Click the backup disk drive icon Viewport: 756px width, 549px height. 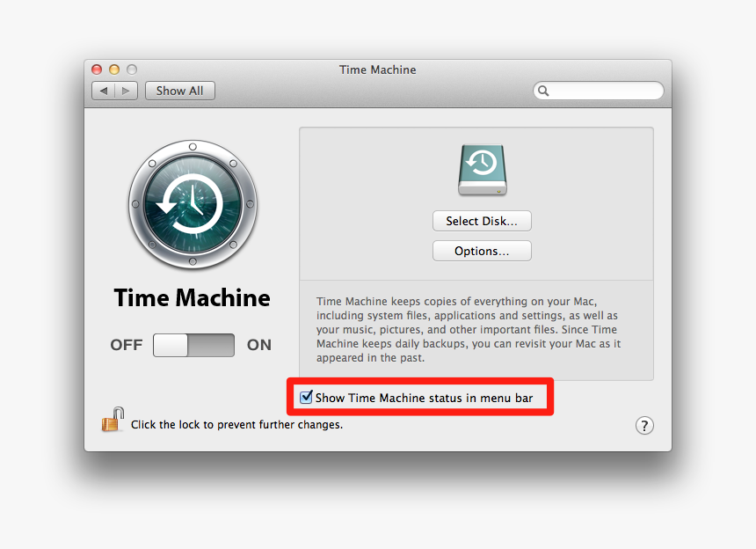click(482, 170)
